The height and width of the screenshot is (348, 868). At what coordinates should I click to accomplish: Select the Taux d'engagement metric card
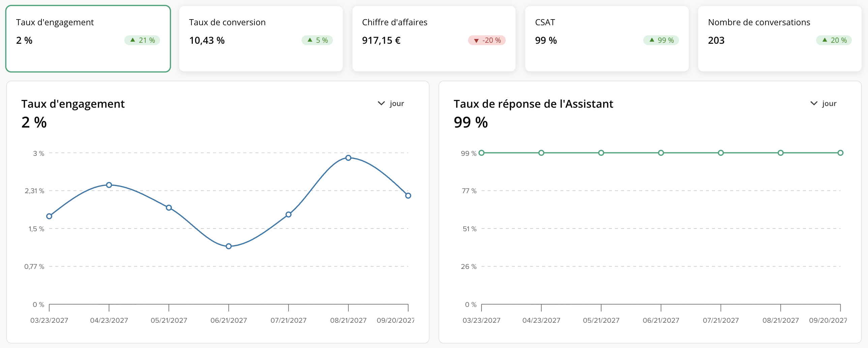88,39
